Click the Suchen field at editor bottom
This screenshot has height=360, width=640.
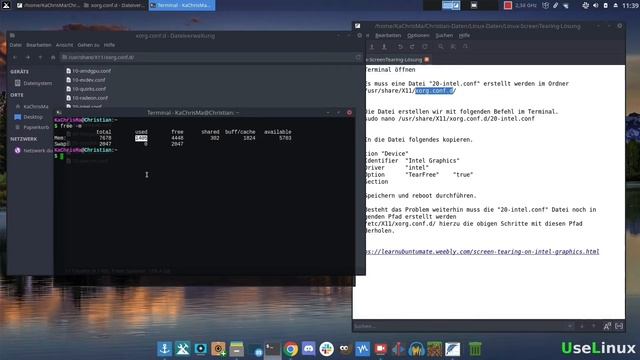pos(463,326)
